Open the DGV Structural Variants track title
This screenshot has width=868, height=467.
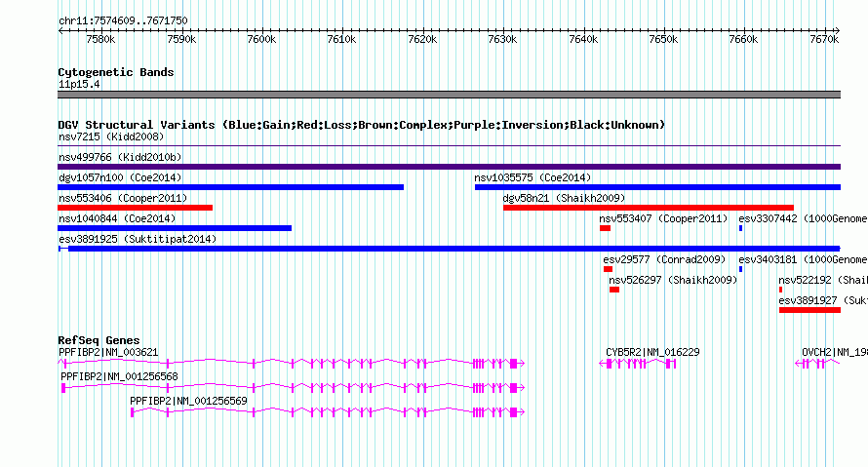pyautogui.click(x=362, y=125)
